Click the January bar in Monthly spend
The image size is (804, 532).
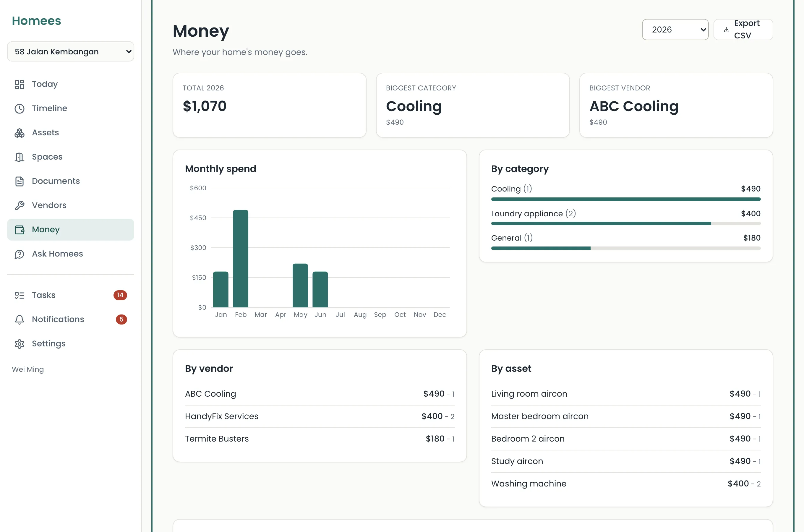221,289
